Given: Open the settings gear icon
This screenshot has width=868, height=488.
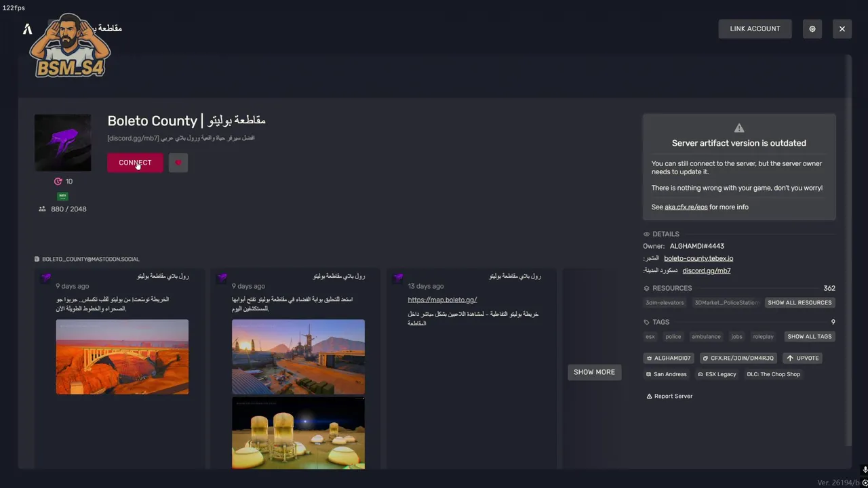Looking at the screenshot, I should click(x=812, y=28).
